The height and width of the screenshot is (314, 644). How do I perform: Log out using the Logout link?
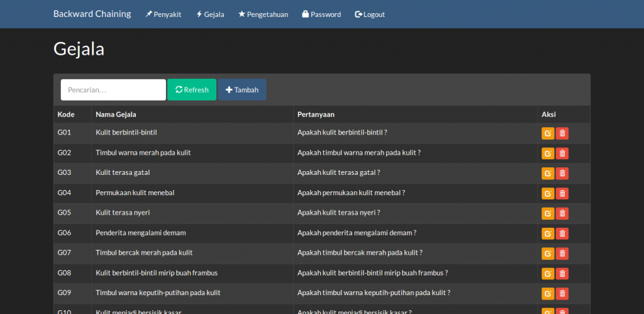(370, 14)
